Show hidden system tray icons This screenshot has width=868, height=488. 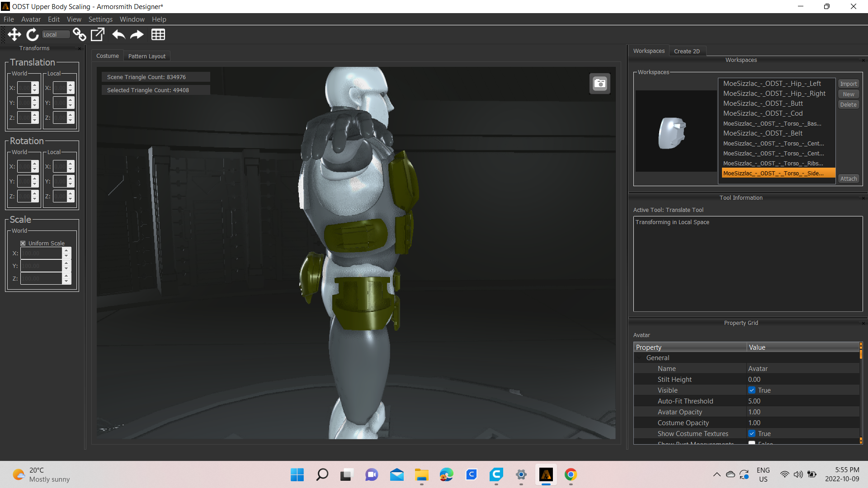pos(717,474)
